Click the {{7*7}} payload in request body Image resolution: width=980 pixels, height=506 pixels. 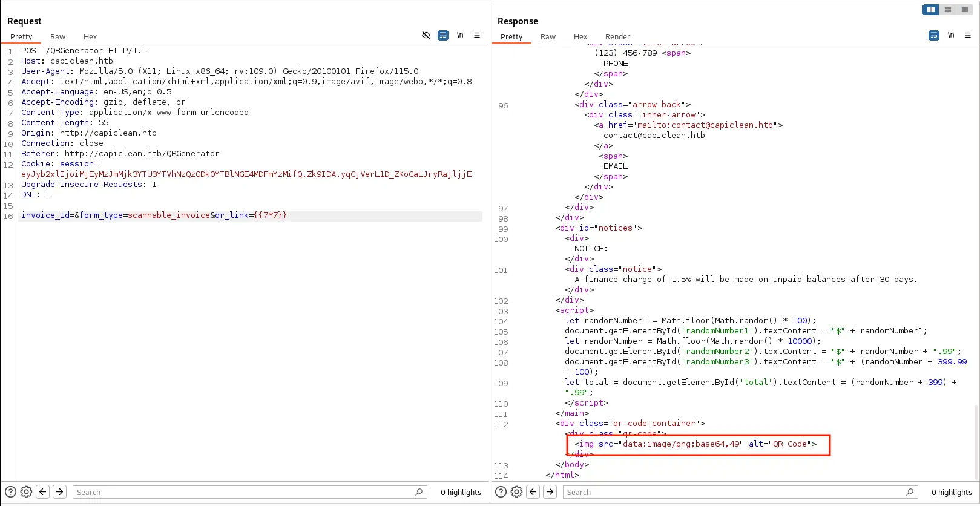(x=270, y=215)
